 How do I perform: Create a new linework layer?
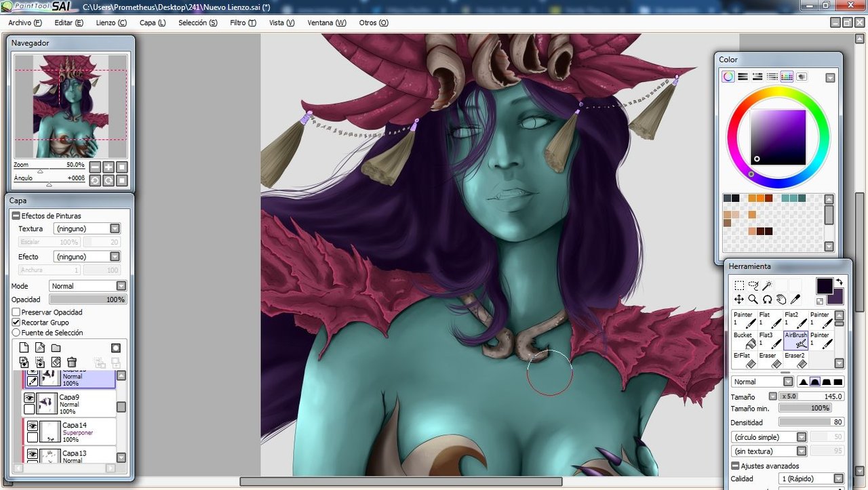[x=40, y=348]
